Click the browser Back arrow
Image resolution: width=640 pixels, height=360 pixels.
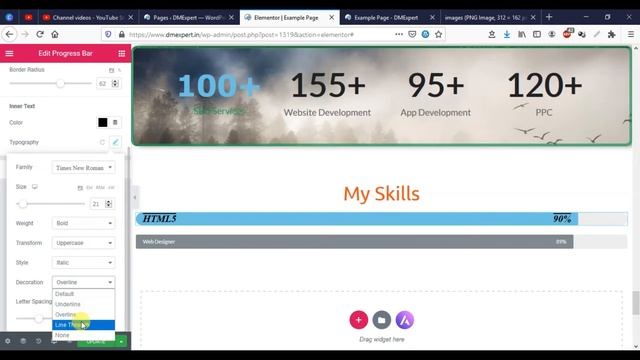pos(9,35)
